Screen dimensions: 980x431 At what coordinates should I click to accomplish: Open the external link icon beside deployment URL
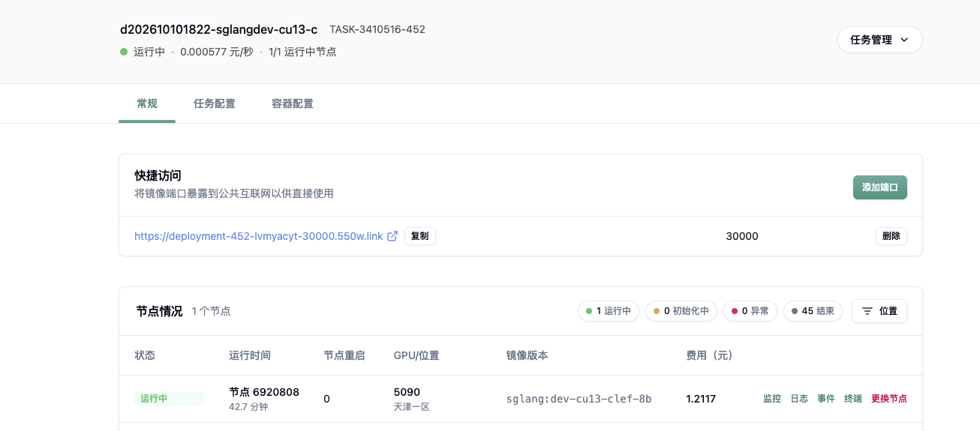coord(392,236)
